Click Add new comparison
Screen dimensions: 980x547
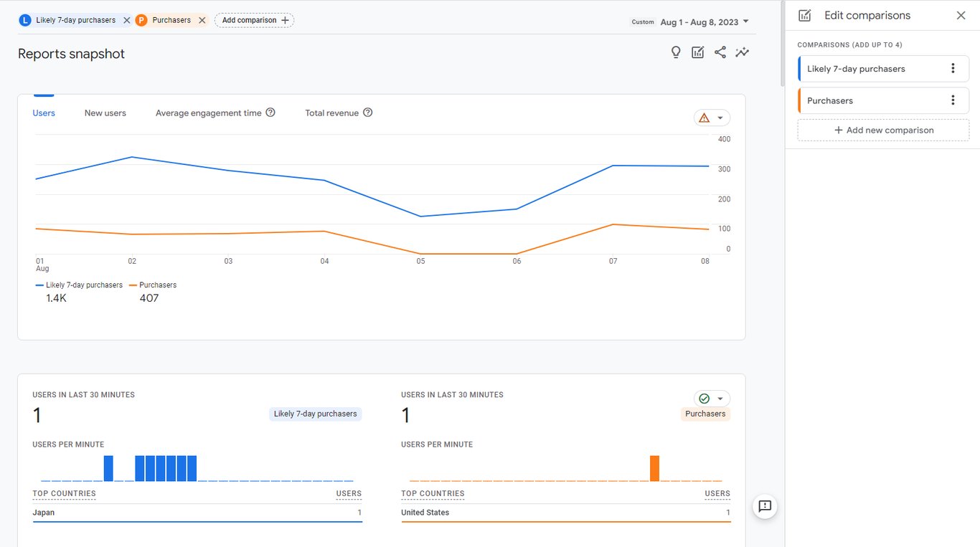tap(883, 130)
